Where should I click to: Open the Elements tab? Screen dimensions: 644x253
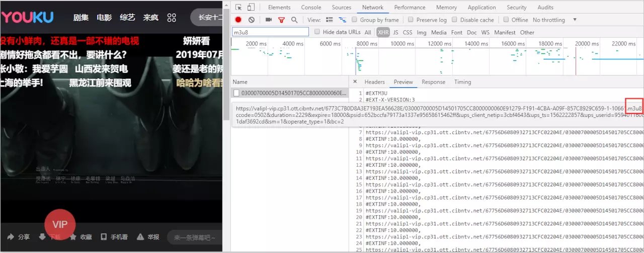(279, 8)
